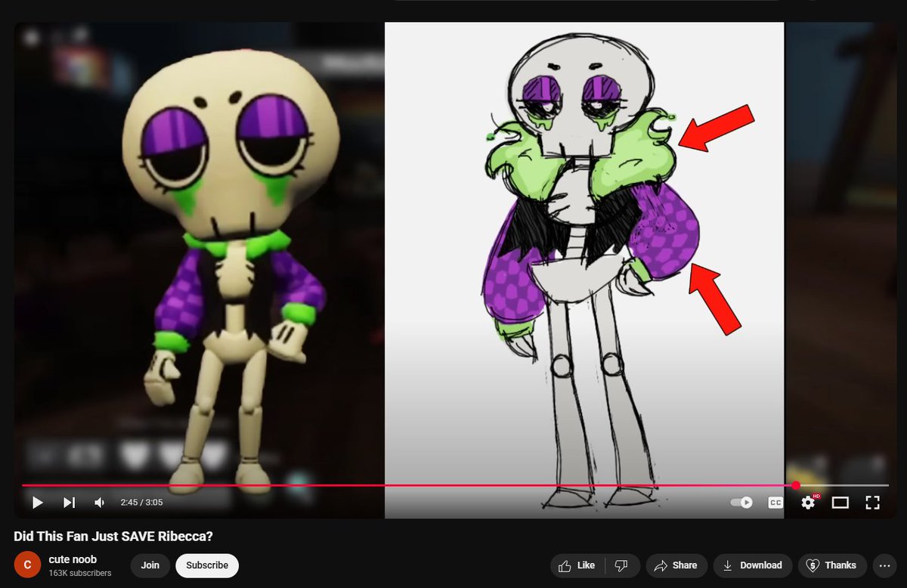Like the video
Image resolution: width=907 pixels, height=588 pixels.
(576, 565)
